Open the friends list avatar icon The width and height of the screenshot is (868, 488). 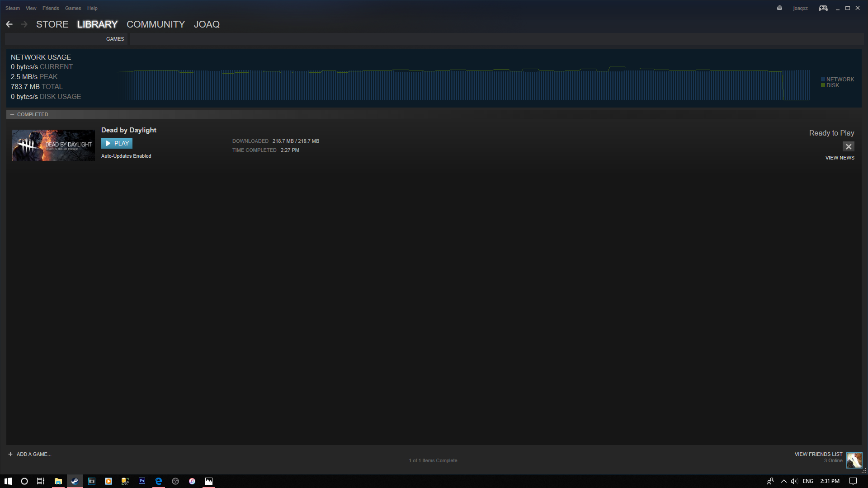point(854,460)
